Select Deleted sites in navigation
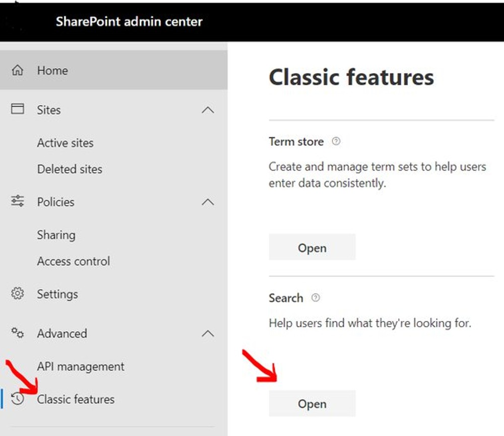This screenshot has height=436, width=504. click(70, 169)
